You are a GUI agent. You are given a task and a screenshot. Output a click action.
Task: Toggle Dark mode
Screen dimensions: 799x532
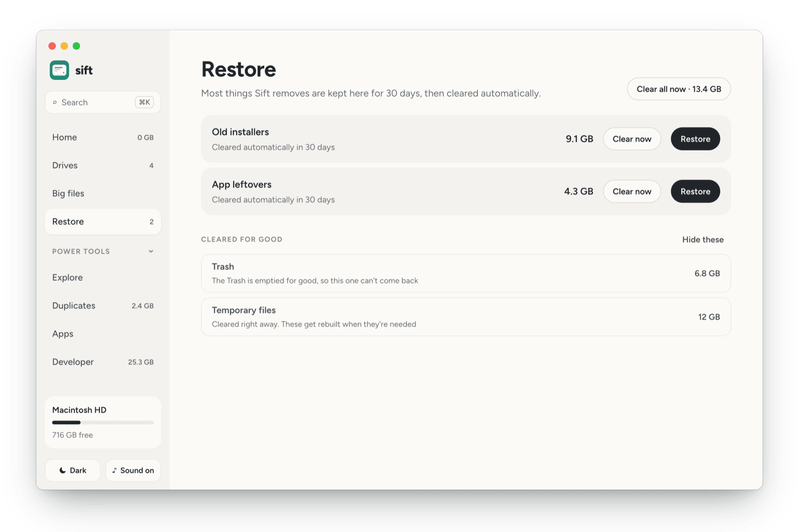73,470
